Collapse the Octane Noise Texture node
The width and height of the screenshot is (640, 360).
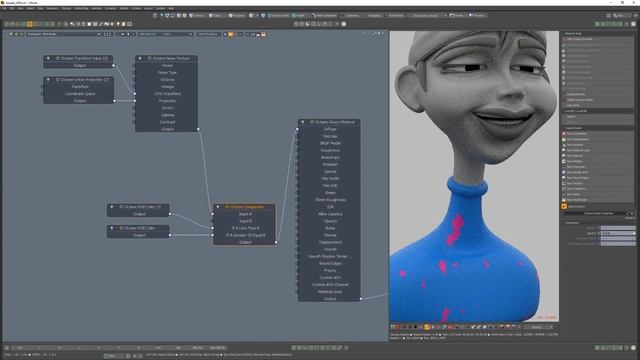pyautogui.click(x=140, y=58)
